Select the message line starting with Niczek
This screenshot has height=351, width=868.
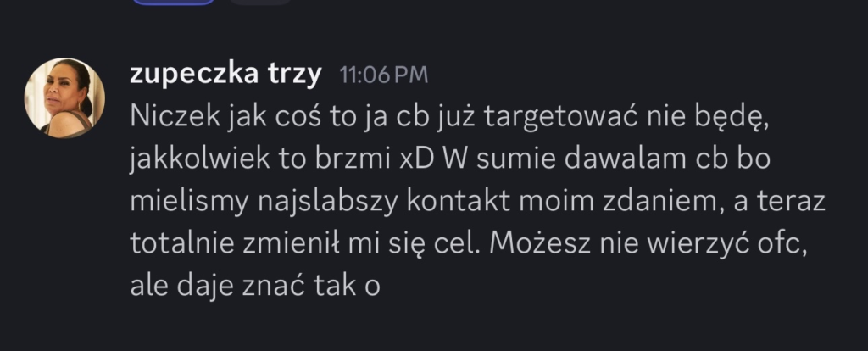point(449,117)
